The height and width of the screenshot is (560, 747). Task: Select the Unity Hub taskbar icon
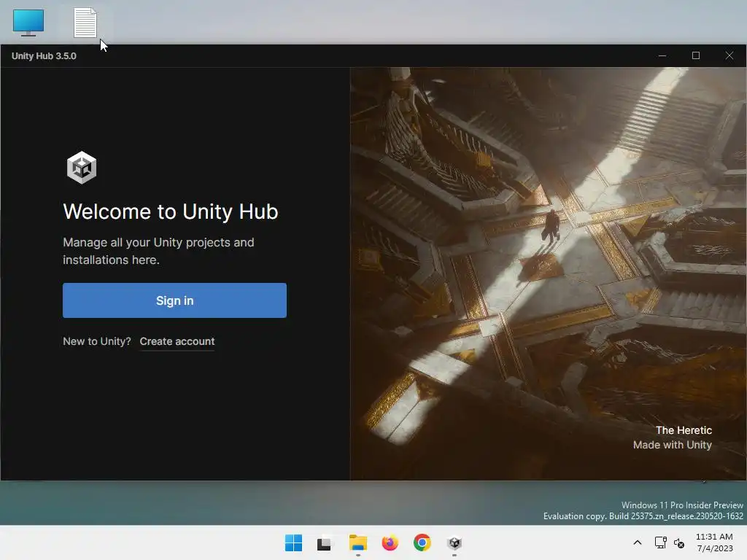[x=454, y=542]
